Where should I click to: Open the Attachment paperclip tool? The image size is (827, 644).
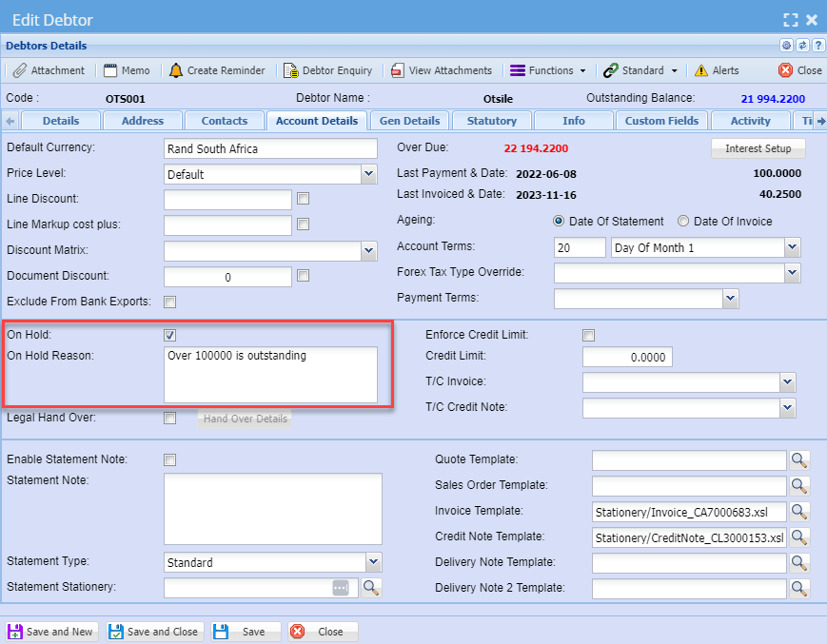click(20, 70)
